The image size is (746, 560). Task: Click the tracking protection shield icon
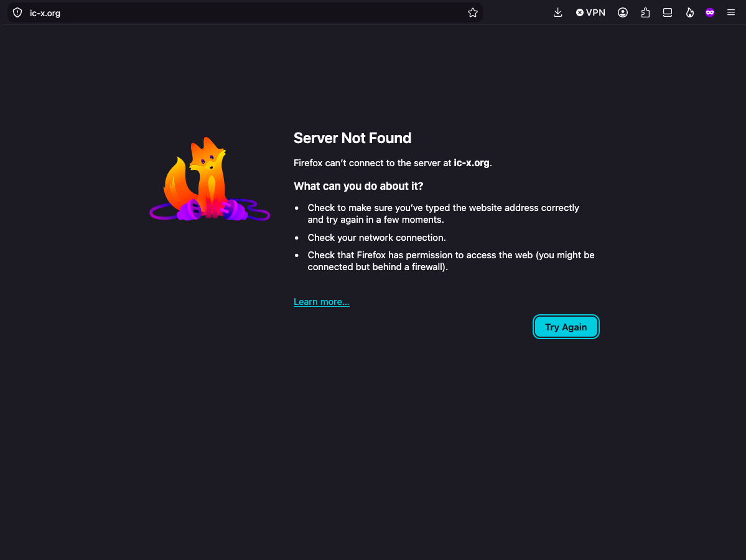[17, 13]
